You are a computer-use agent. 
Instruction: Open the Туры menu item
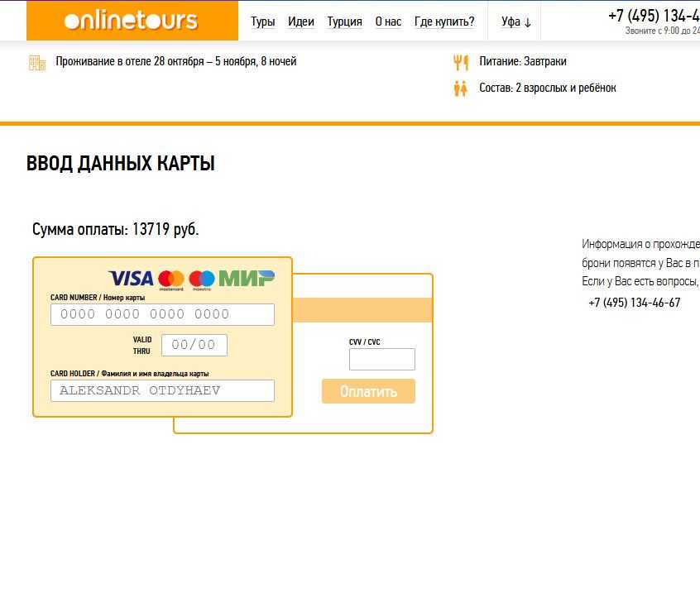262,21
